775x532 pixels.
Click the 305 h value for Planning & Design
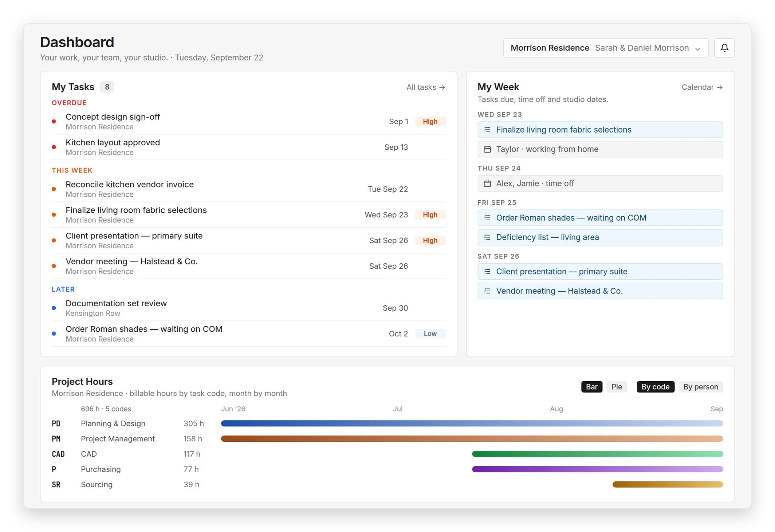pyautogui.click(x=193, y=423)
